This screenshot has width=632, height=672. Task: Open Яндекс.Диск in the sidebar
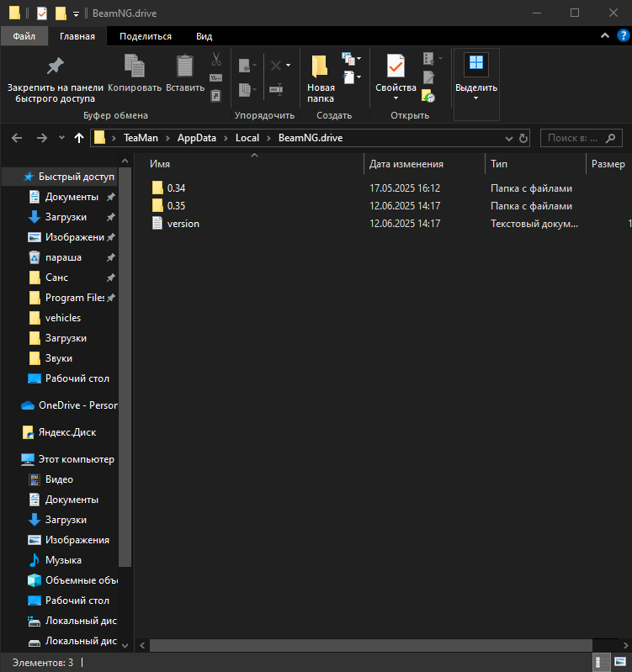click(67, 432)
